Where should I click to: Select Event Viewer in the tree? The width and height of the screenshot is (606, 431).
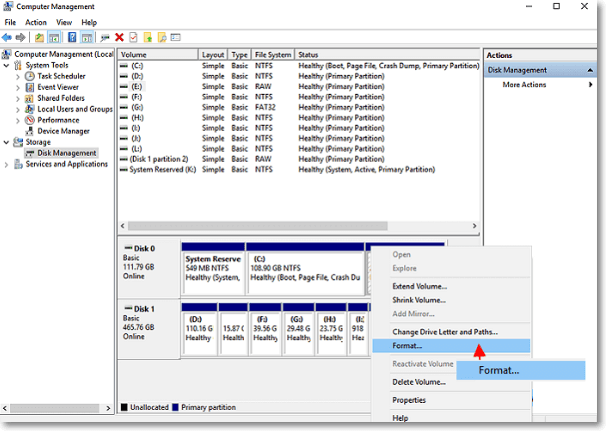[58, 87]
